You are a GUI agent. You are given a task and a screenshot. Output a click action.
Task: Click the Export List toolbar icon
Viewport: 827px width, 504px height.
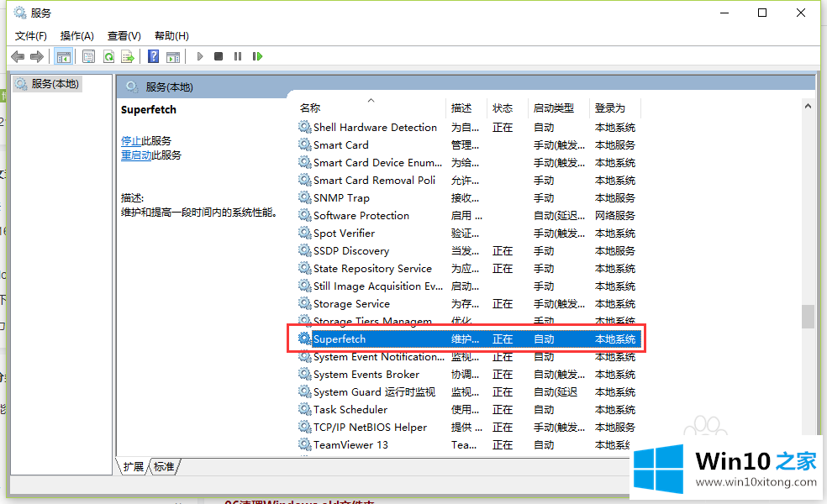[128, 56]
